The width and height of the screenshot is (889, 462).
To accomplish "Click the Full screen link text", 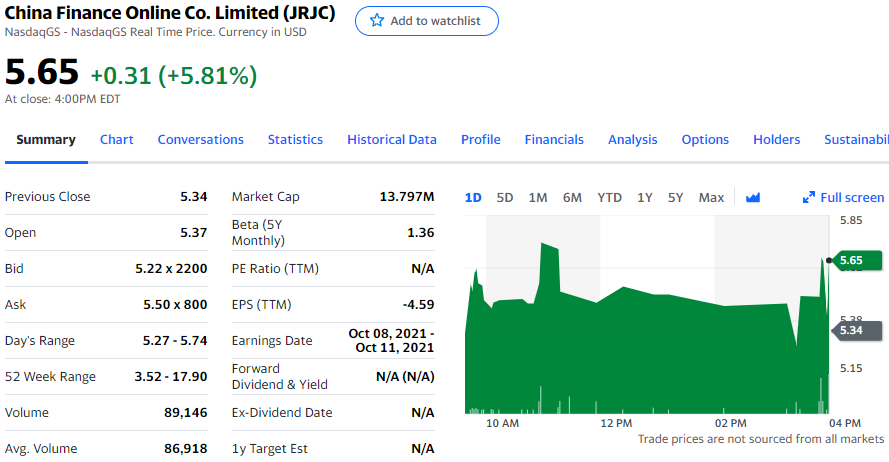I will click(852, 197).
